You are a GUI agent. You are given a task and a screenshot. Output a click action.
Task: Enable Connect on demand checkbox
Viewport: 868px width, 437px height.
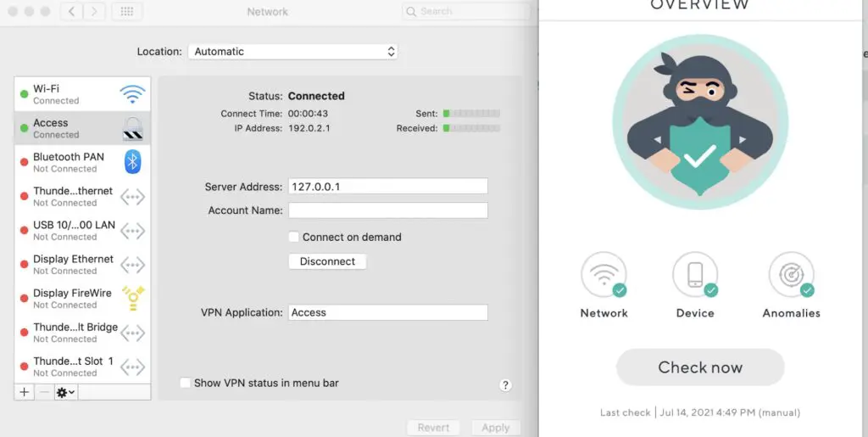coord(294,237)
